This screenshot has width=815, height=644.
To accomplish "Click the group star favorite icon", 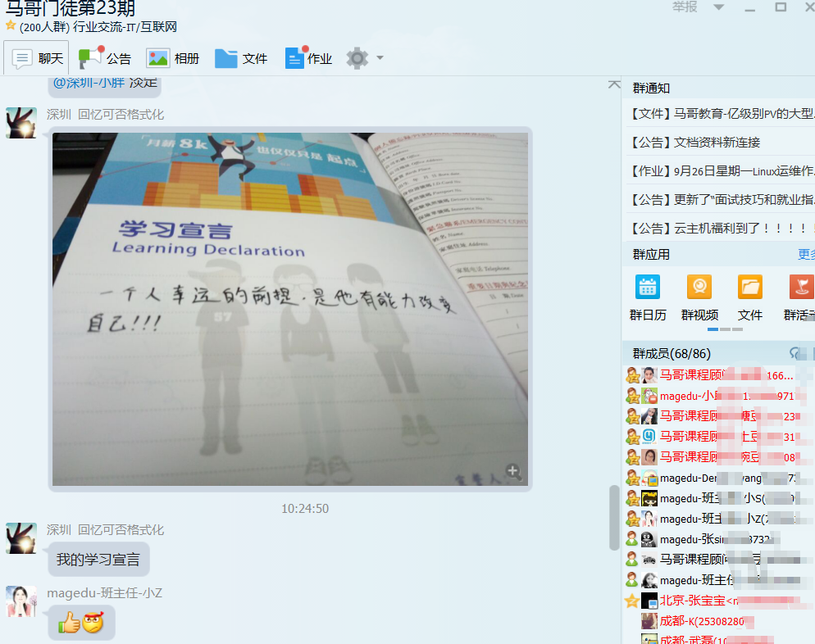I will pos(11,26).
